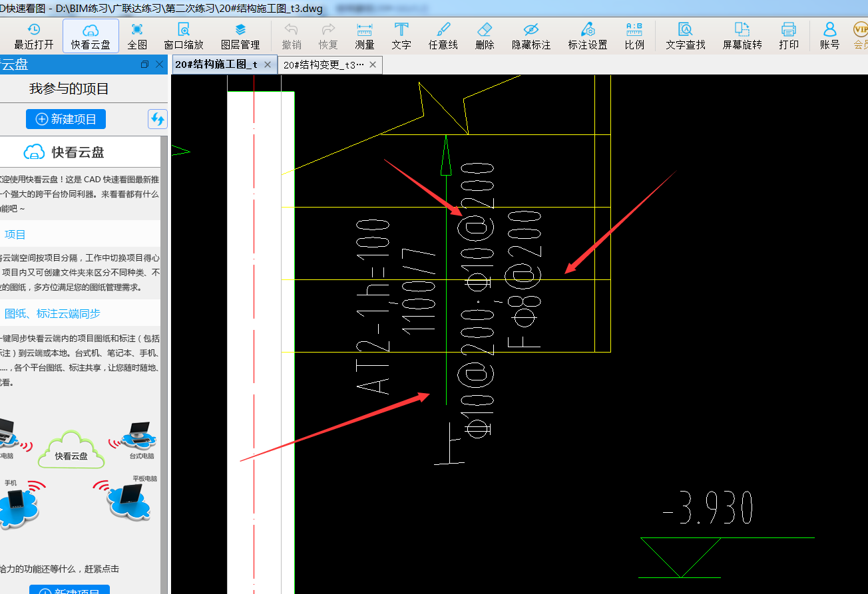Click the 新建项目 button at top
This screenshot has height=594, width=868.
[66, 119]
